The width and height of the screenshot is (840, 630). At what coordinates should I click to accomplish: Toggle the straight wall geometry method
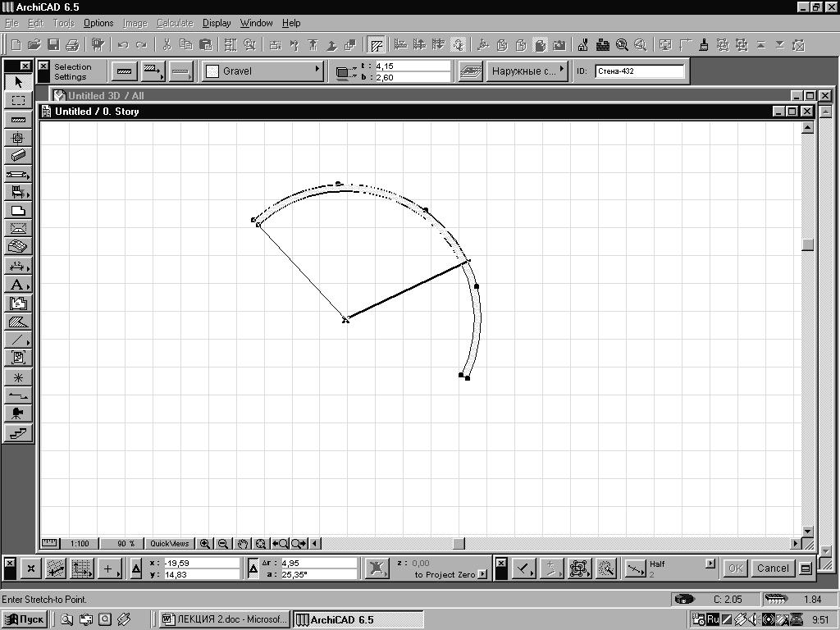(125, 71)
